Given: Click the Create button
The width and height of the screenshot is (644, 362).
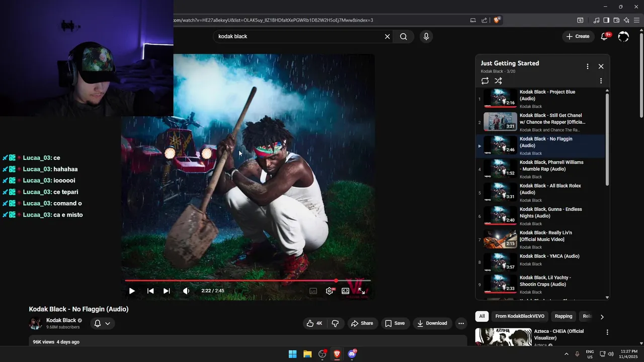Looking at the screenshot, I should click(578, 36).
